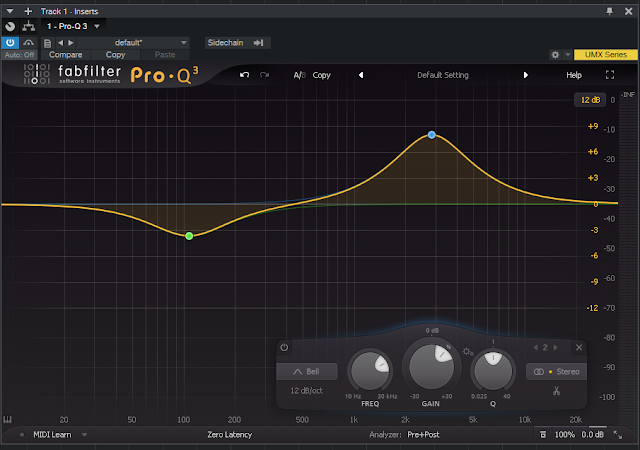640x450 pixels.
Task: Open the MIDI Learn dropdown arrow
Action: pyautogui.click(x=84, y=435)
